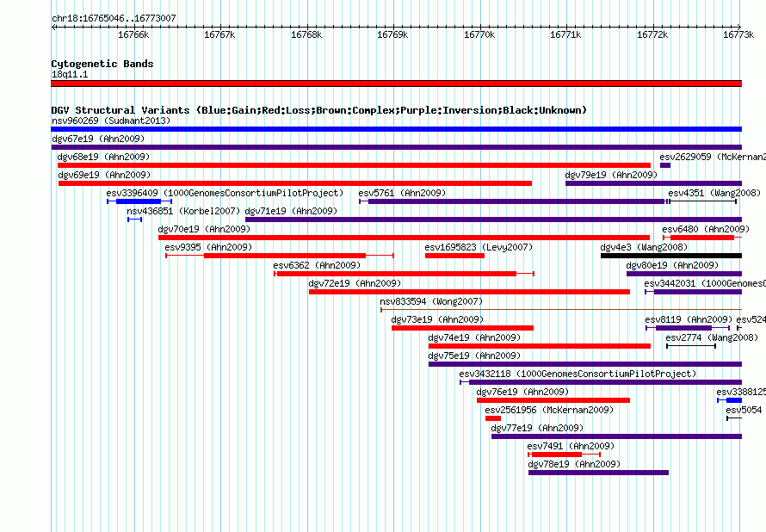Select the red esv1695823 loss bar
The image size is (766, 532).
(454, 256)
